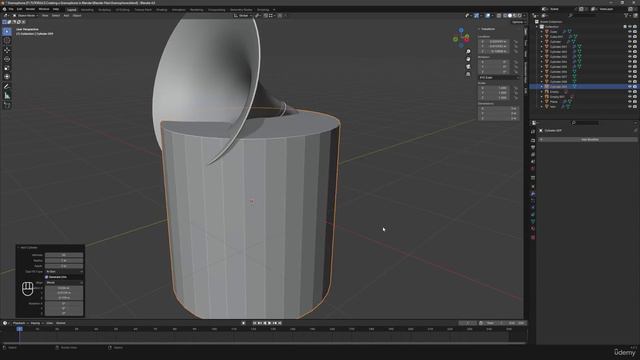Switch viewport to rendered shading
Screen dimensions: 640x360
click(x=520, y=16)
